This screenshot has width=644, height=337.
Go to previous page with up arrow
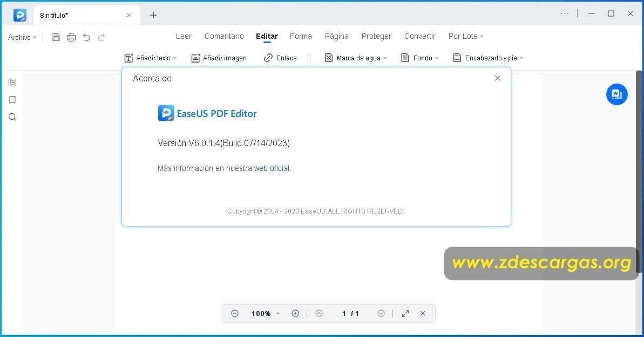point(319,313)
